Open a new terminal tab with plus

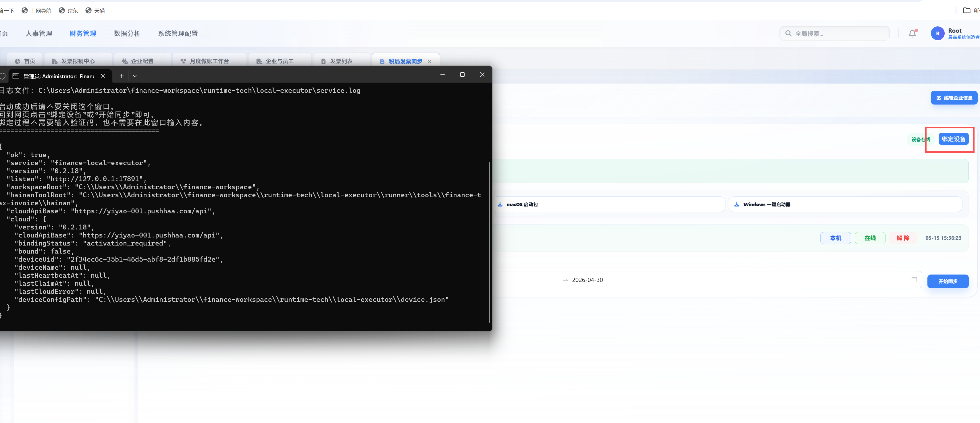click(x=121, y=76)
